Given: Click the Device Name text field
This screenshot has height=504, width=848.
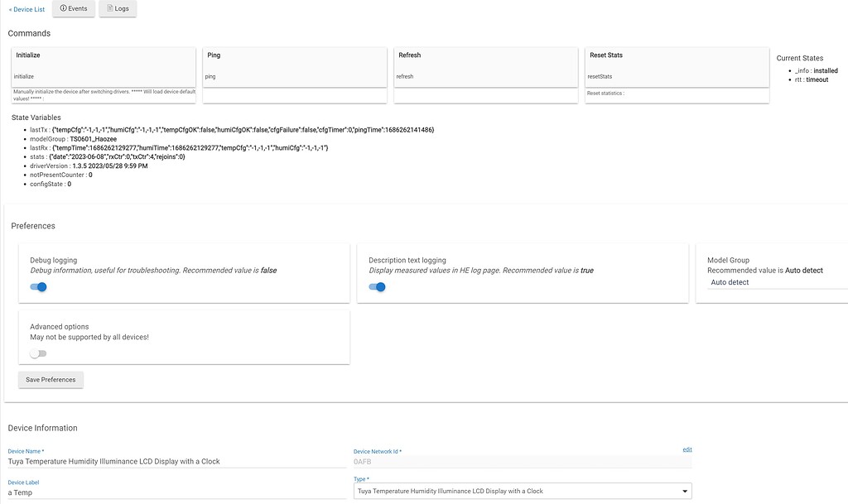Looking at the screenshot, I should 176,461.
